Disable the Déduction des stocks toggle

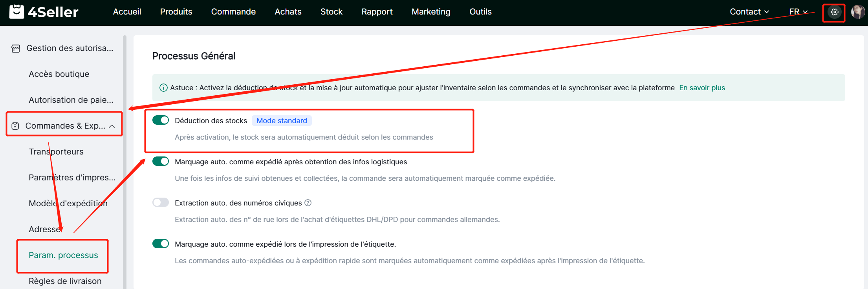161,120
